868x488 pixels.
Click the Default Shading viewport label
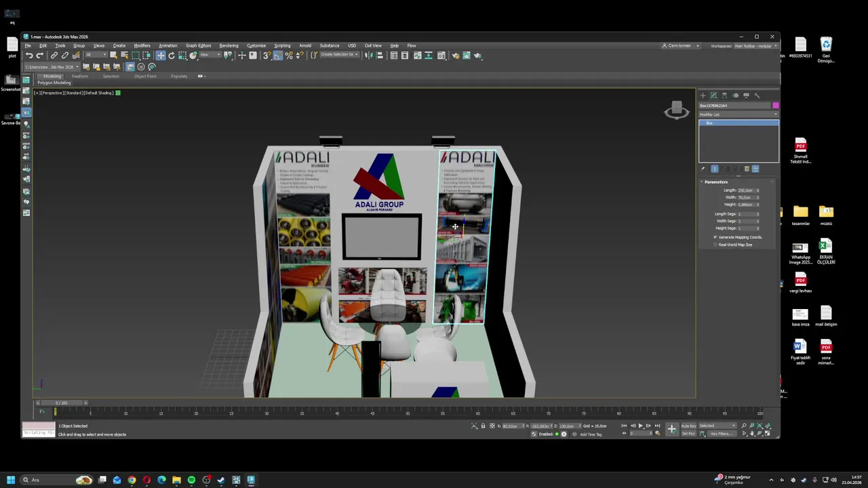100,93
